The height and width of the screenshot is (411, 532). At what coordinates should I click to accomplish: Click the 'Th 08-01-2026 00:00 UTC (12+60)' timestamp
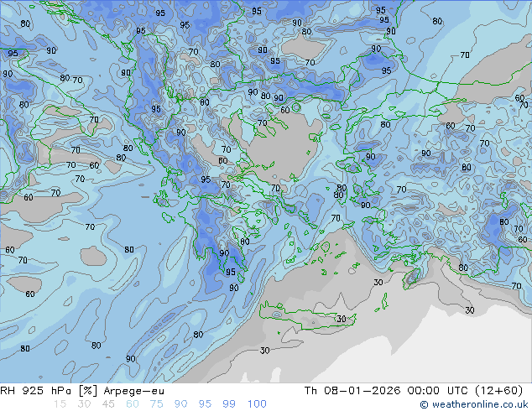coord(414,391)
